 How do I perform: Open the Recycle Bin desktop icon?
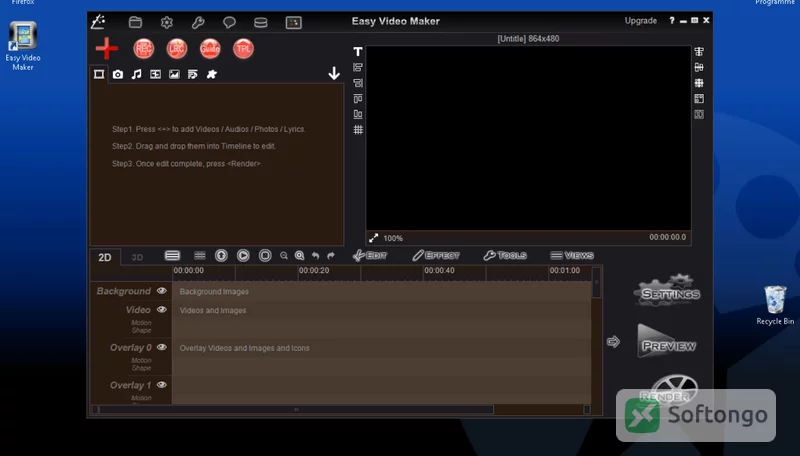(x=775, y=305)
